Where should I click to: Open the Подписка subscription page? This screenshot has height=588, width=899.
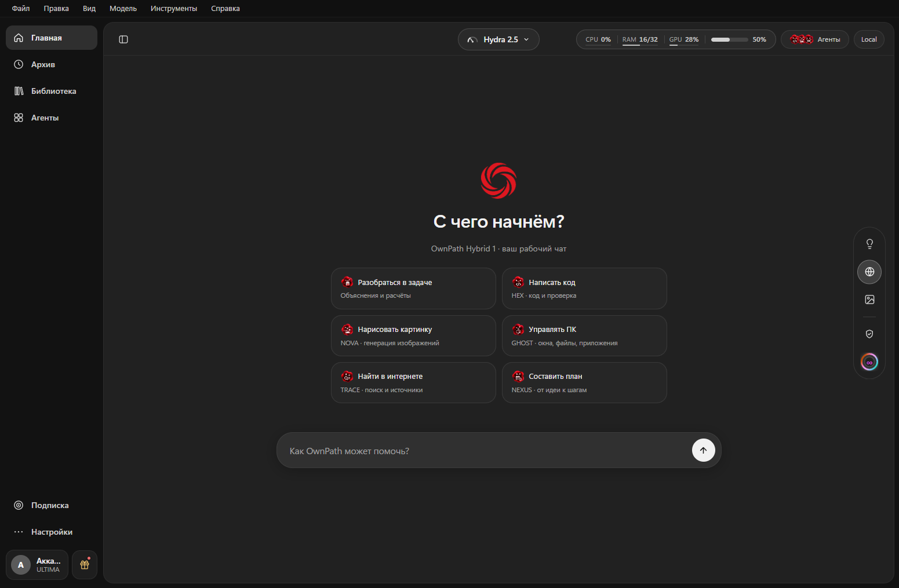pyautogui.click(x=52, y=505)
